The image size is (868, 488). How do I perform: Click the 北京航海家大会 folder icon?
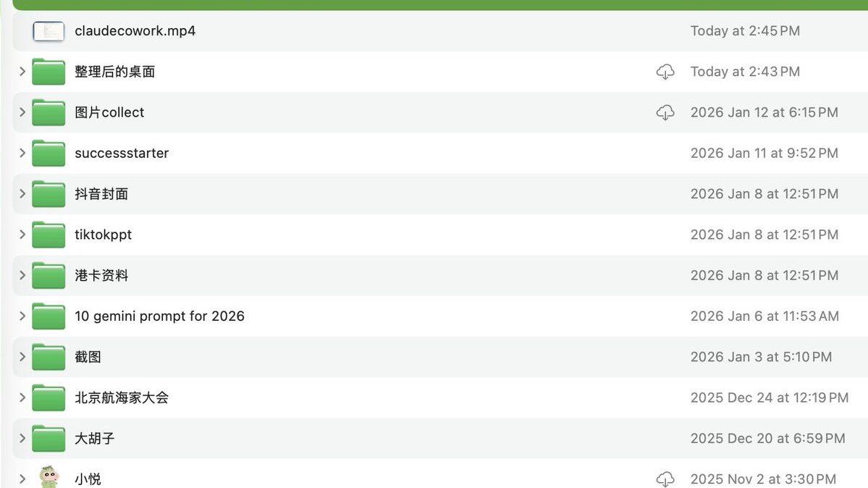[49, 397]
